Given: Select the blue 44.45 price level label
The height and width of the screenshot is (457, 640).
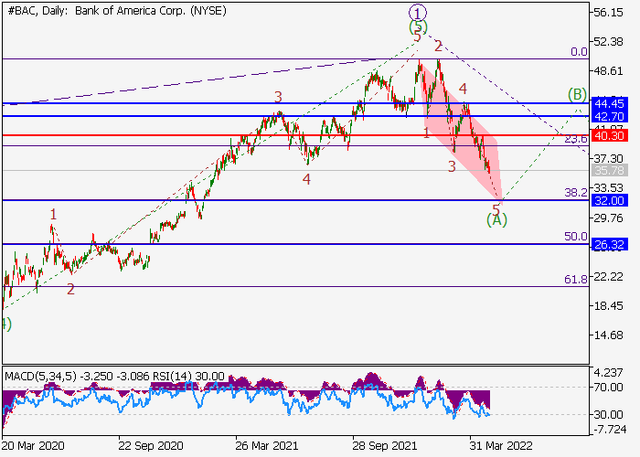Looking at the screenshot, I should (x=609, y=103).
